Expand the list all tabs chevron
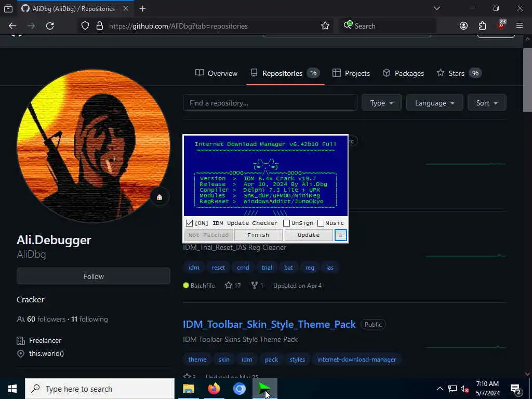532x399 pixels. click(x=436, y=8)
